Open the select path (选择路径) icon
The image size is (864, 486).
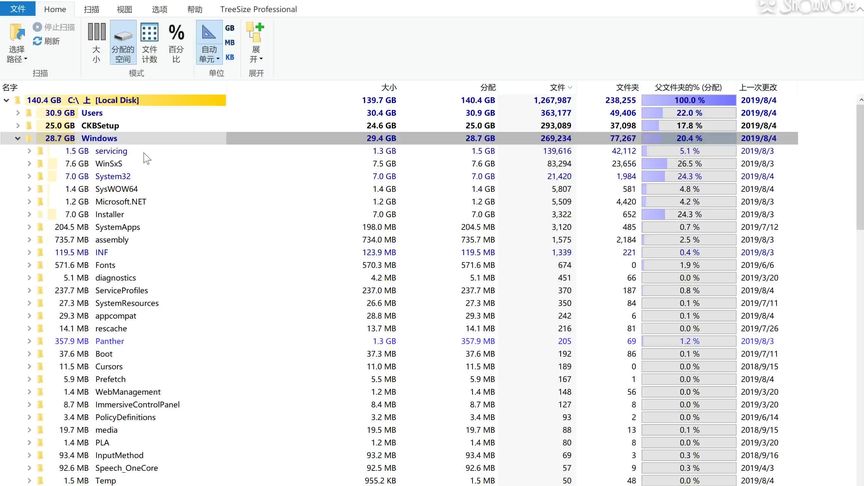click(x=17, y=34)
